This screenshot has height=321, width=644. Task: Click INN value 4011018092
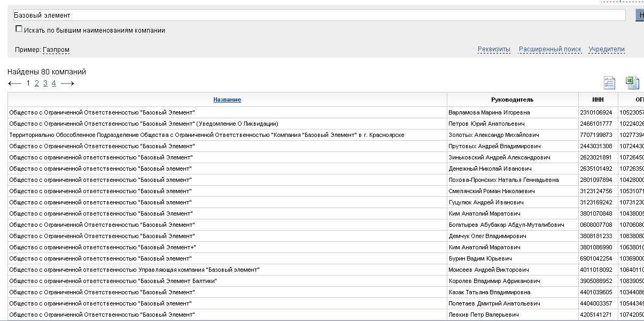tap(596, 270)
